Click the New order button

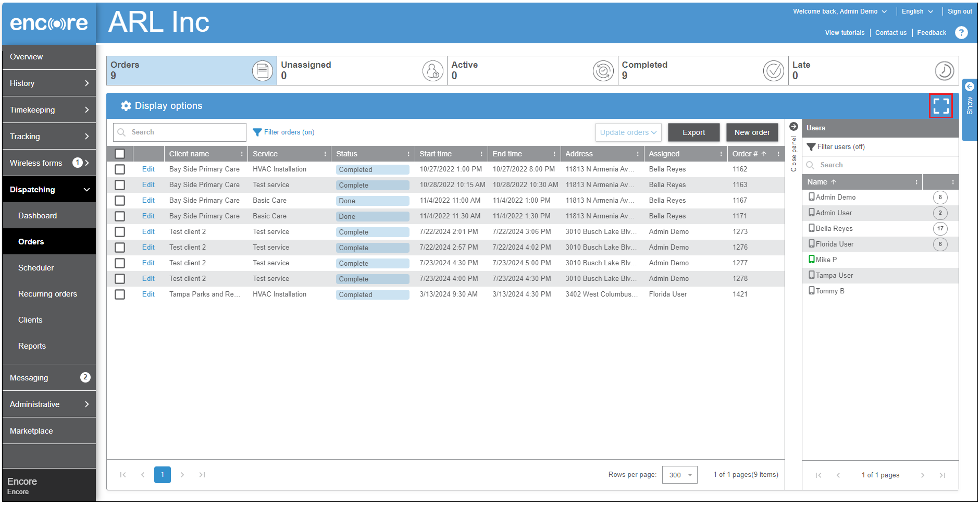(752, 132)
